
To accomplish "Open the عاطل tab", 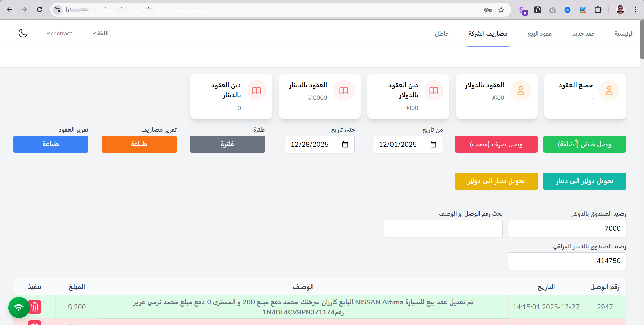I will pyautogui.click(x=442, y=34).
